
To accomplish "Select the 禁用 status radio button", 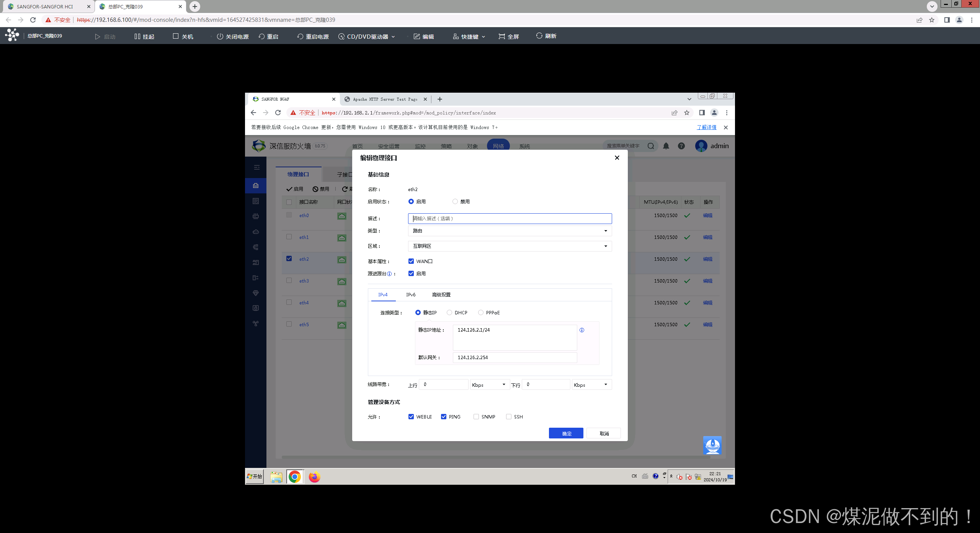I will click(x=455, y=201).
